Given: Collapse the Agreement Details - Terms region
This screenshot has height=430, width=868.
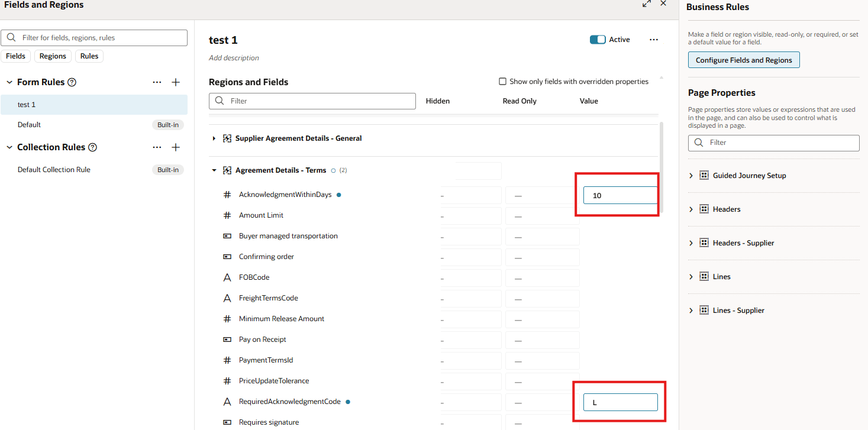Looking at the screenshot, I should click(x=214, y=170).
